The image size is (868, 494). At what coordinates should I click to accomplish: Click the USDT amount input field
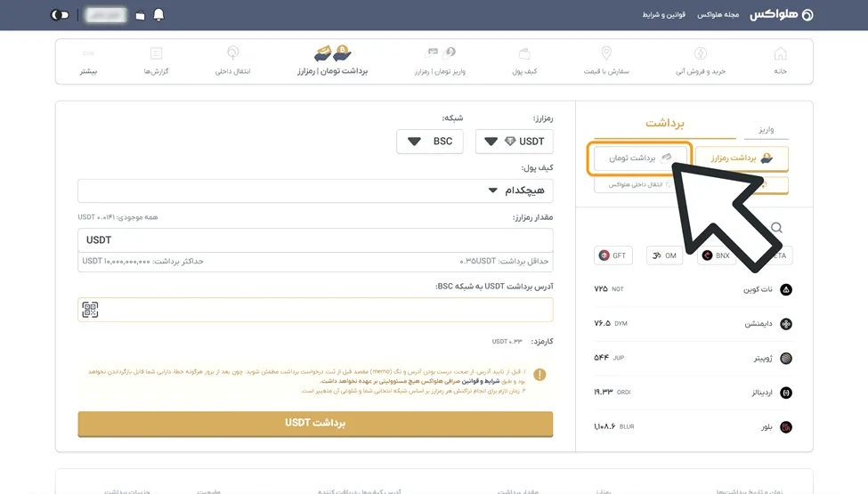pyautogui.click(x=315, y=240)
